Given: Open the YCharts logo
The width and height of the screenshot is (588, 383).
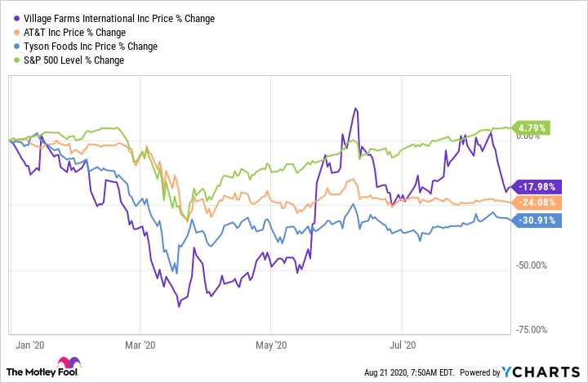Looking at the screenshot, I should click(x=546, y=372).
